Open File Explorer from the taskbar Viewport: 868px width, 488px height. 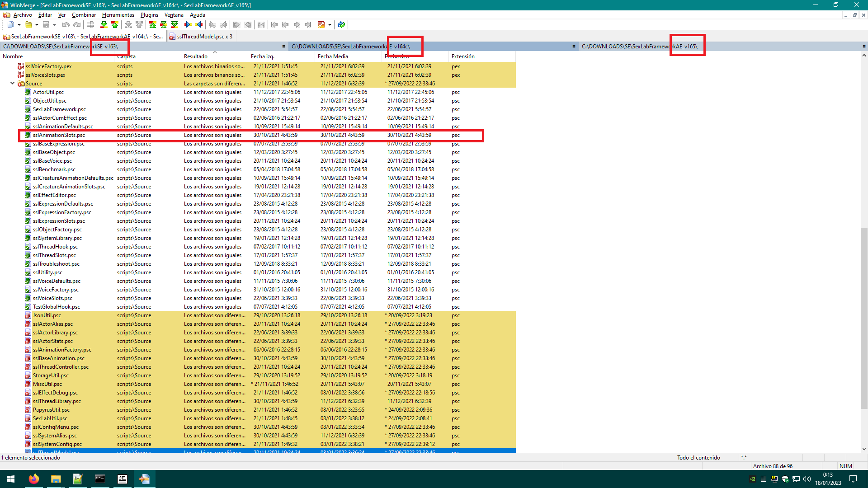pos(56,479)
